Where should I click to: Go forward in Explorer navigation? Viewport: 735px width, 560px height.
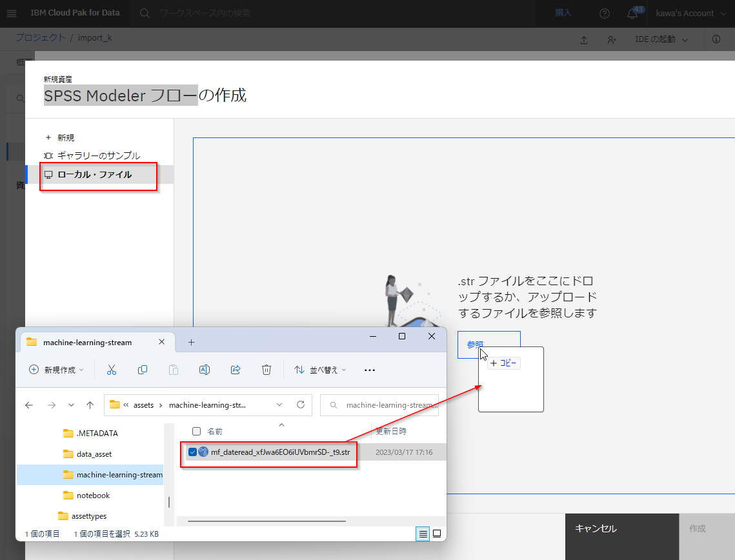52,405
